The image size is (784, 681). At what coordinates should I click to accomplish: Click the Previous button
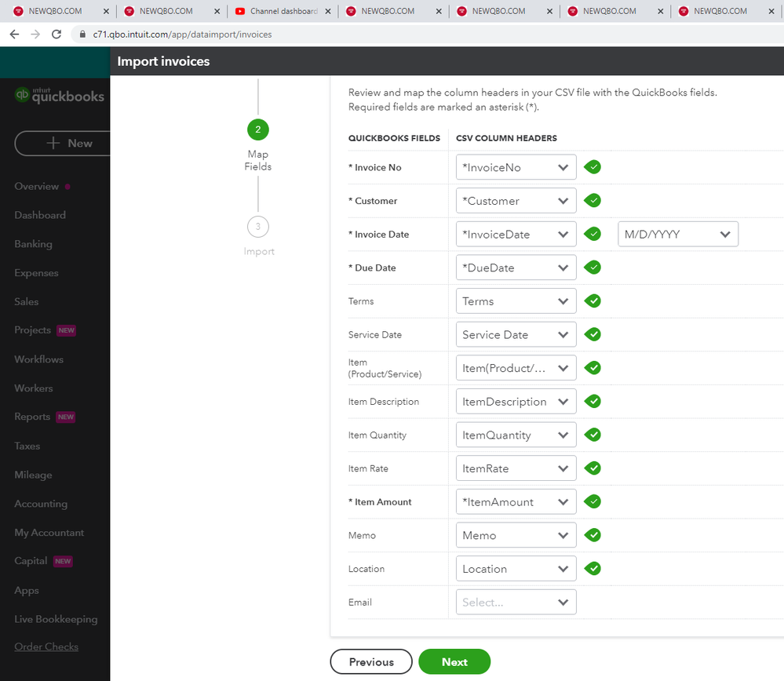pos(371,661)
